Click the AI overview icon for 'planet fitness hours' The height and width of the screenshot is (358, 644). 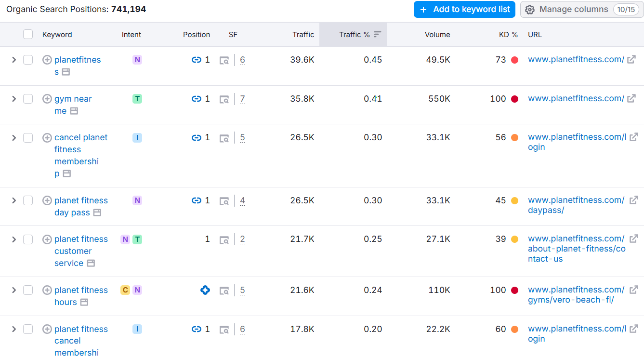tap(205, 290)
